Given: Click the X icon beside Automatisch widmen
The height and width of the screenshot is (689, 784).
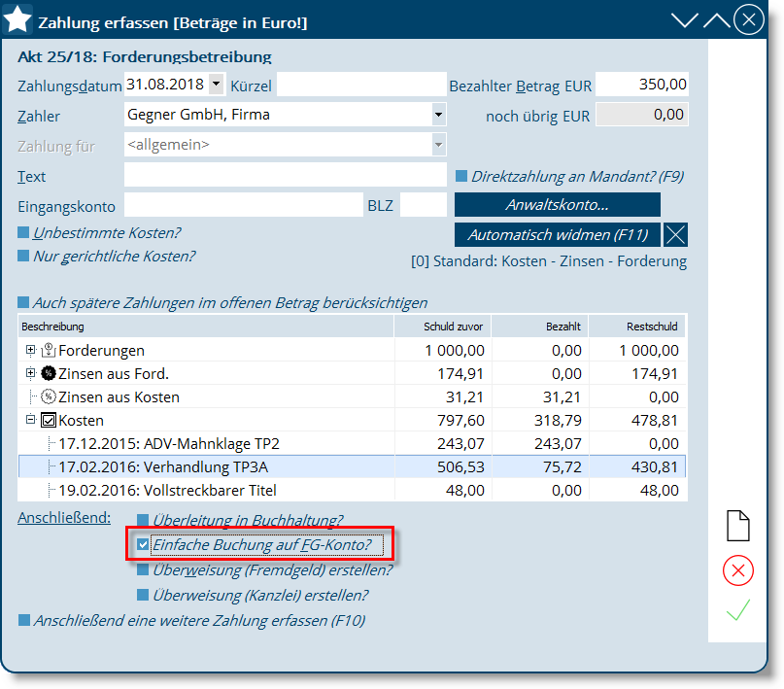Looking at the screenshot, I should (677, 234).
